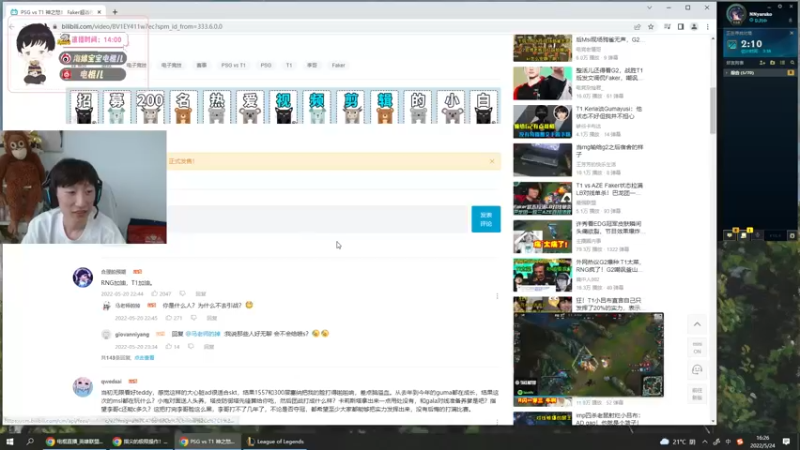Dismiss the yellow notice banner
This screenshot has width=800, height=450.
pyautogui.click(x=492, y=161)
